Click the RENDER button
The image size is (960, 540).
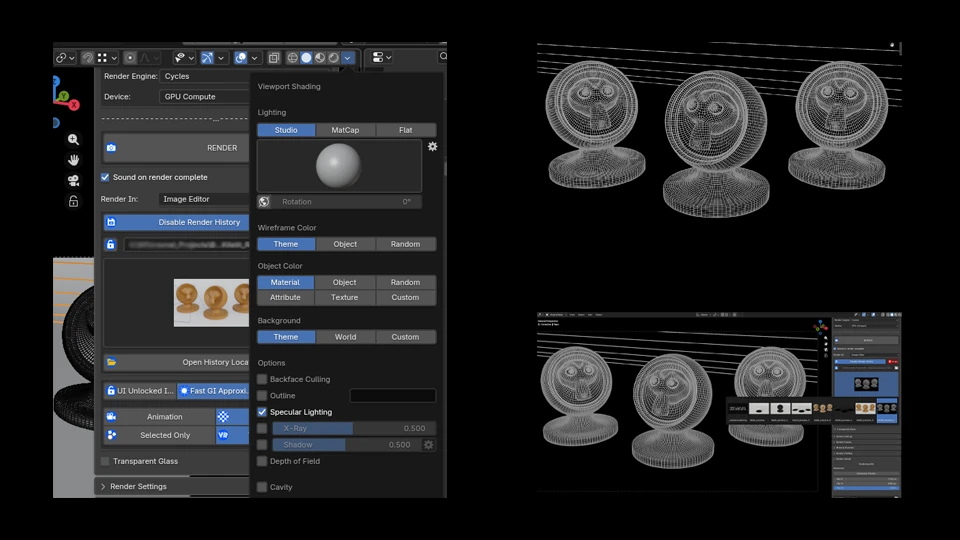pos(176,148)
